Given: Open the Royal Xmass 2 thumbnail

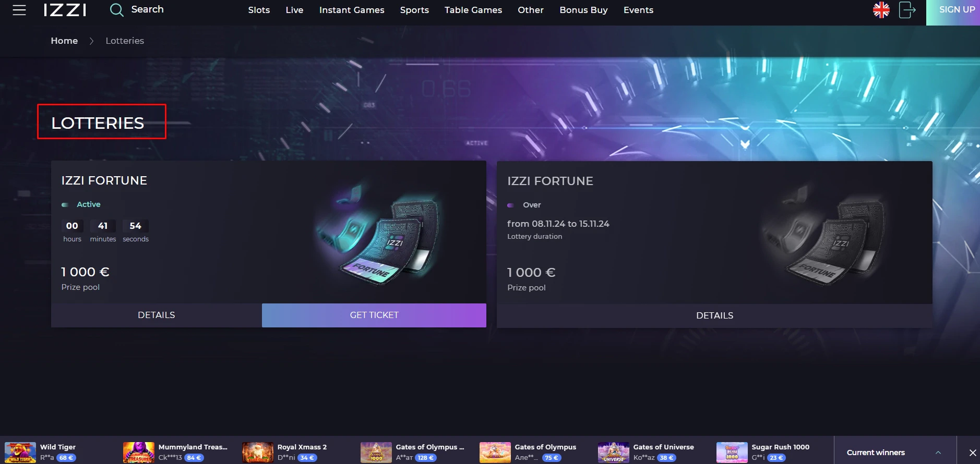Looking at the screenshot, I should click(x=258, y=453).
